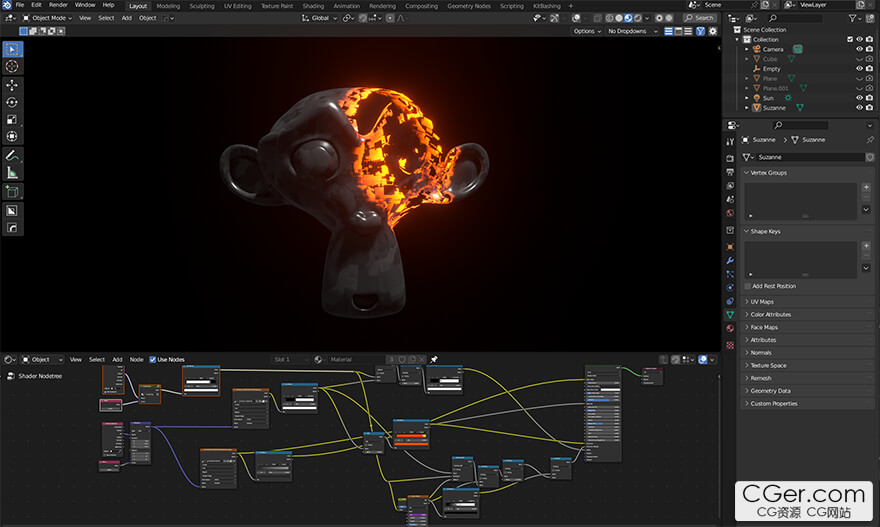This screenshot has height=527, width=880.
Task: Switch to the KitBashing workspace tab
Action: [x=547, y=6]
